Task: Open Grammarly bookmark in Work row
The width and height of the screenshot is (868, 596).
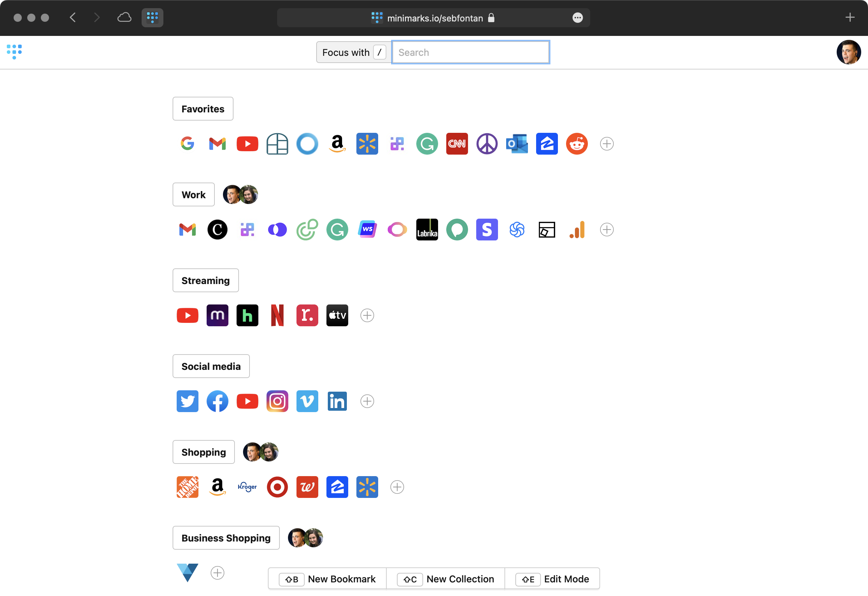Action: point(337,230)
